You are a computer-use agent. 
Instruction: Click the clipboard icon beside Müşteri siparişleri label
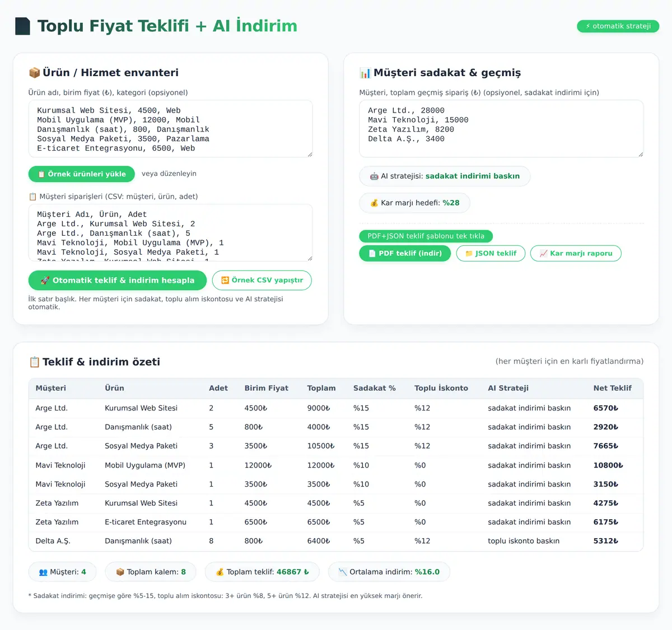coord(32,197)
